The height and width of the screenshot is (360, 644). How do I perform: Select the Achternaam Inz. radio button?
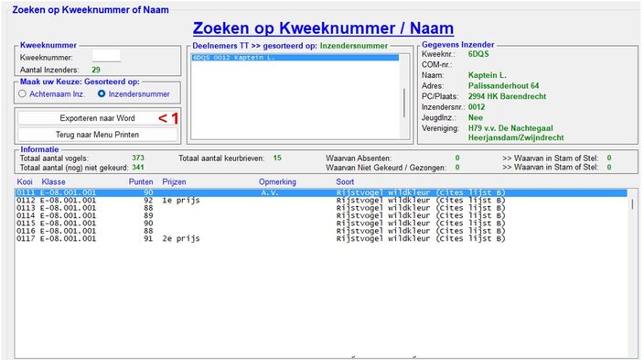[22, 93]
